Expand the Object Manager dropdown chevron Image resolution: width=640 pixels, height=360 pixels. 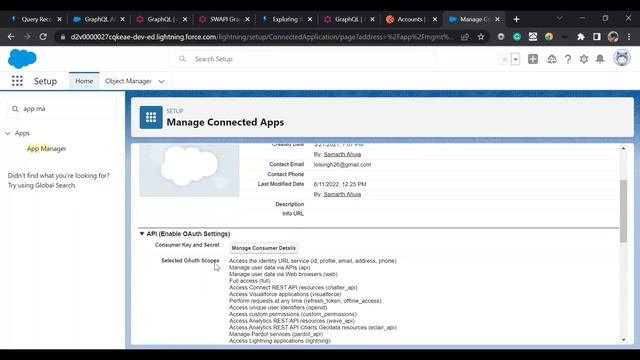pos(162,81)
